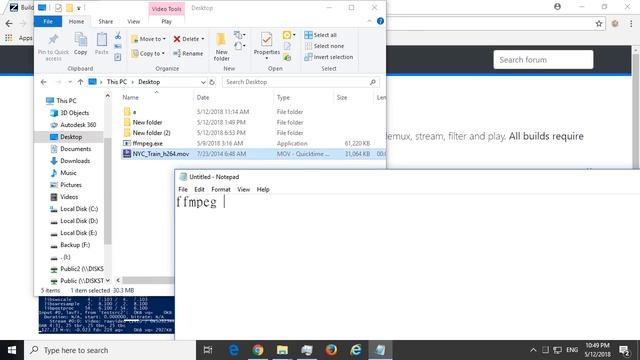Click Rename in Organize group
Image resolution: width=640 pixels, height=360 pixels.
tap(188, 53)
